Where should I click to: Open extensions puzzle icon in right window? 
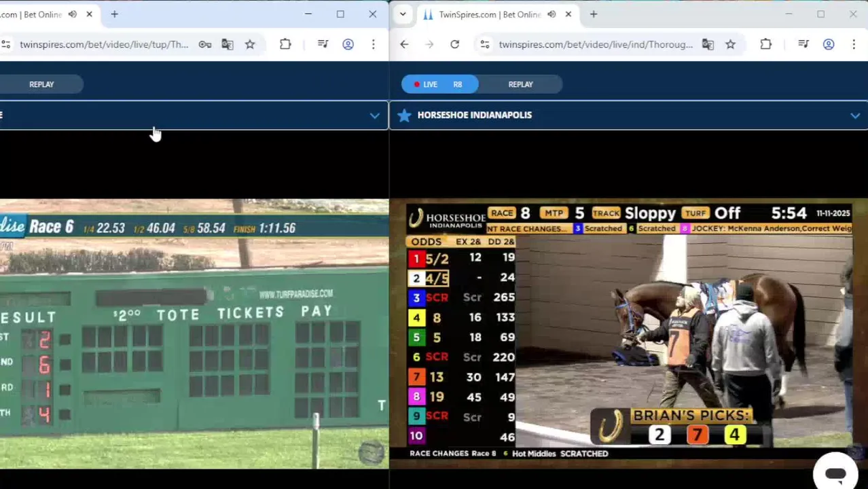click(765, 44)
